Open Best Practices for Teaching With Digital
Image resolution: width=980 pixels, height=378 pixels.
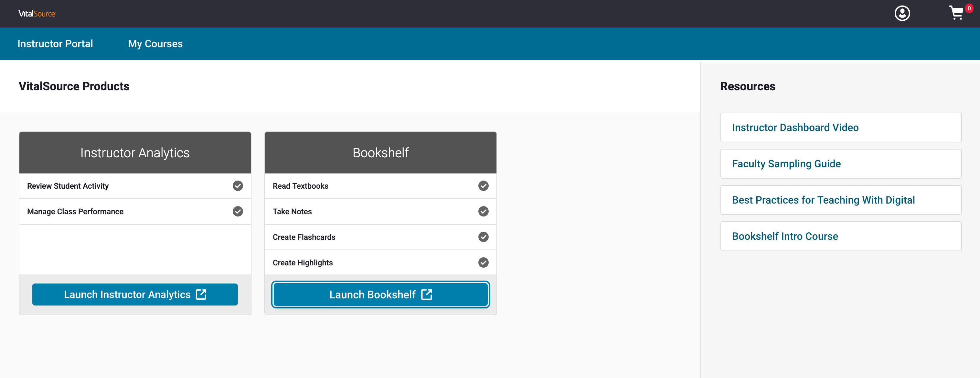point(841,200)
